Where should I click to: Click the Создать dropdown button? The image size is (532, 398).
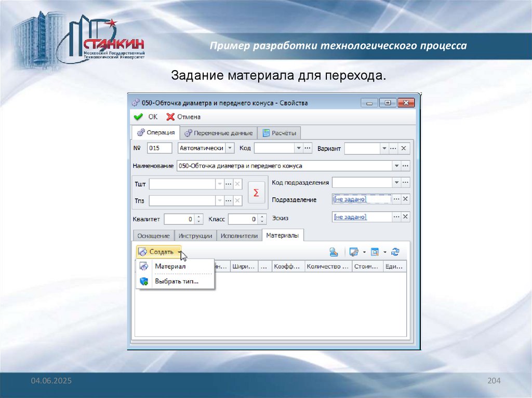159,252
